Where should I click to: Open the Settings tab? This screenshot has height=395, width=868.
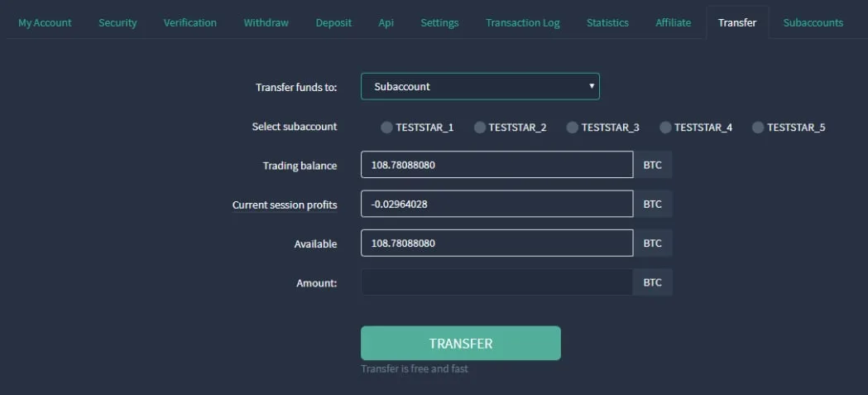pos(439,22)
